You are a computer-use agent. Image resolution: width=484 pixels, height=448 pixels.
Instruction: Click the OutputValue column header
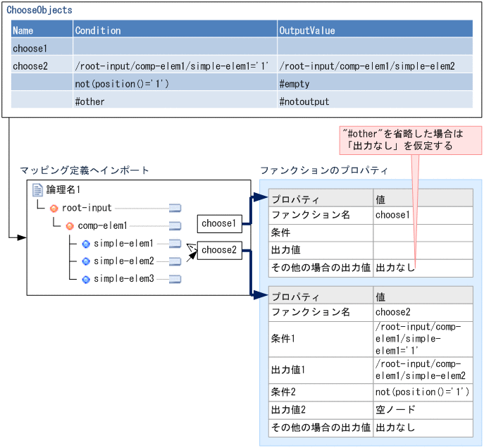coord(374,30)
